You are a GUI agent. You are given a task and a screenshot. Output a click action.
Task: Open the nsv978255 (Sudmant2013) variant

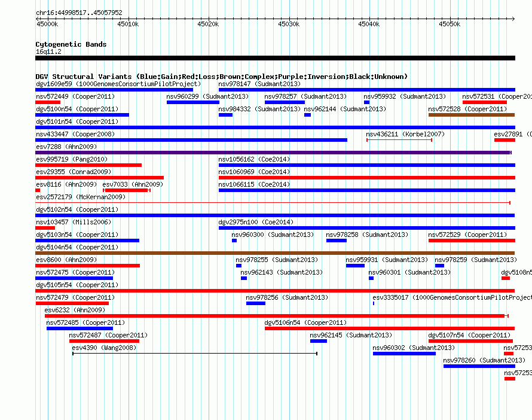click(x=277, y=260)
